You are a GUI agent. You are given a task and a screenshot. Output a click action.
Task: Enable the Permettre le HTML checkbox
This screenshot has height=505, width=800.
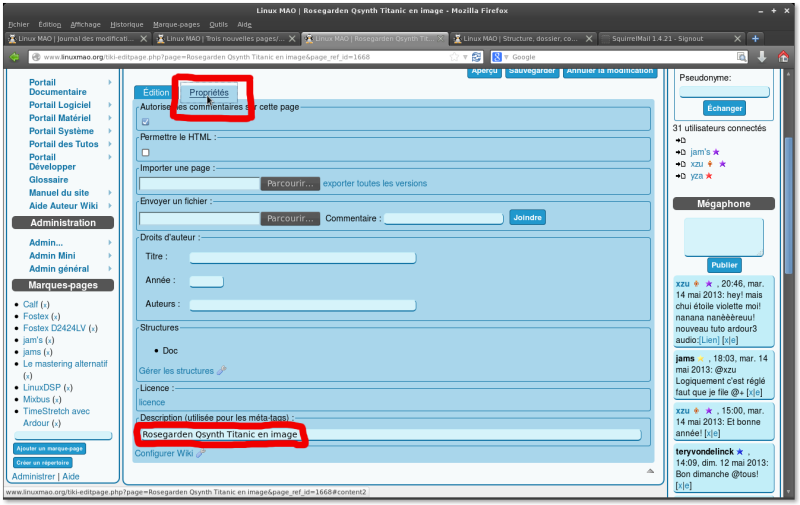[145, 153]
